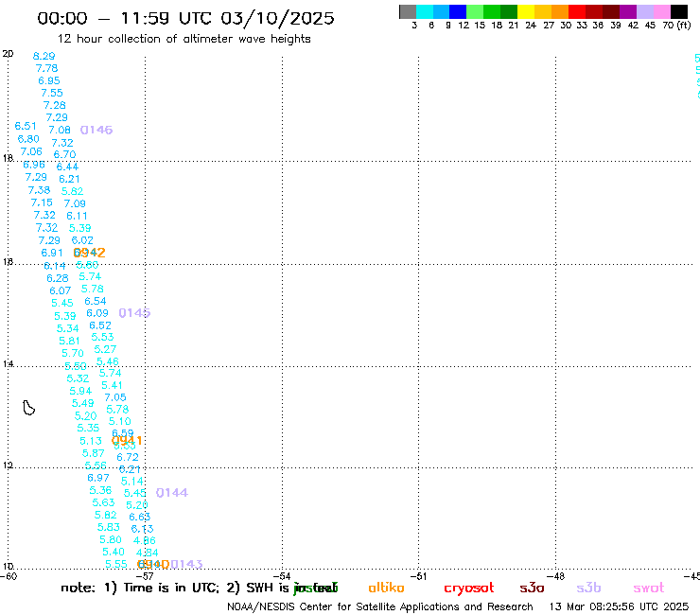
Task: Click the orange 0941 altika time label
Action: click(127, 441)
